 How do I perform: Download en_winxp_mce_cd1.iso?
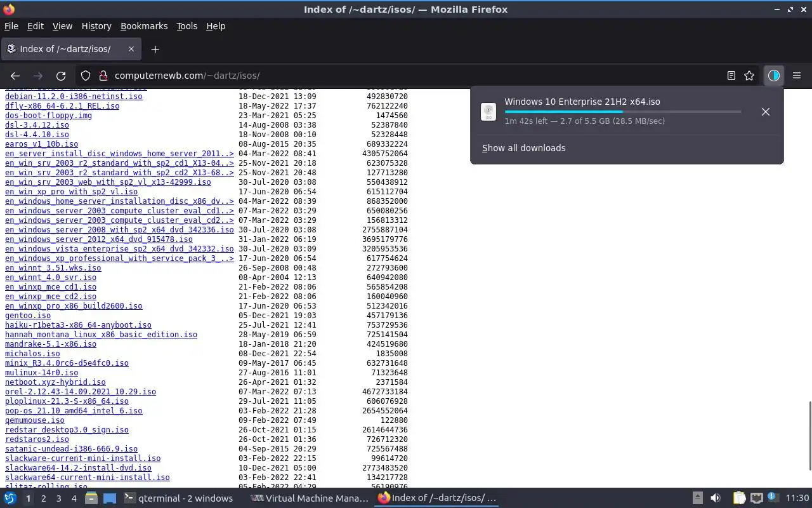(x=51, y=287)
